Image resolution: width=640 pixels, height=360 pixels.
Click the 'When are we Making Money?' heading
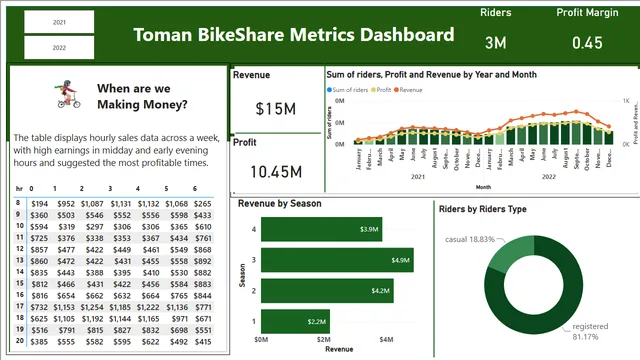pyautogui.click(x=142, y=96)
